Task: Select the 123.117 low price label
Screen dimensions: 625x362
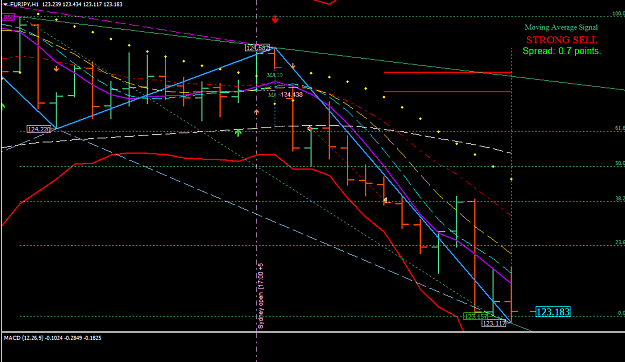Action: point(494,323)
